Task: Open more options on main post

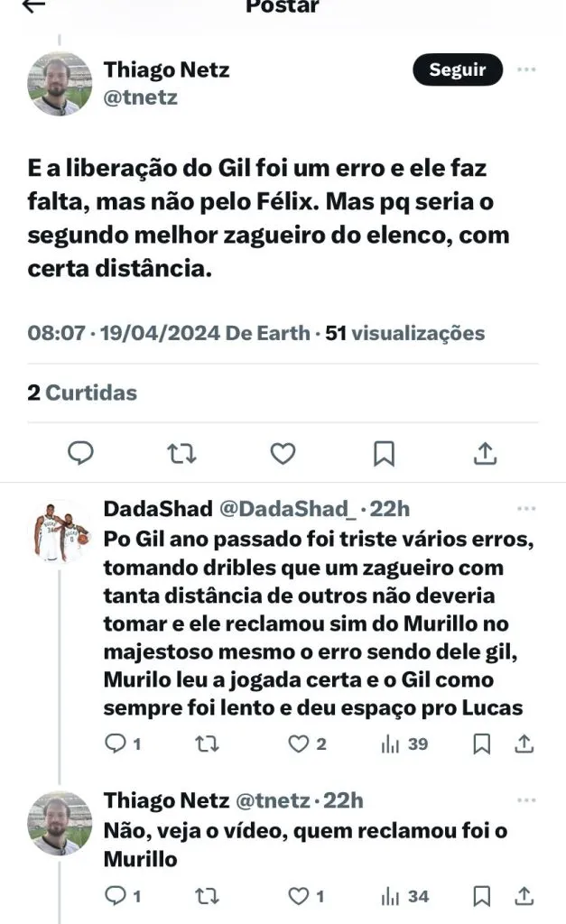Action: click(526, 69)
